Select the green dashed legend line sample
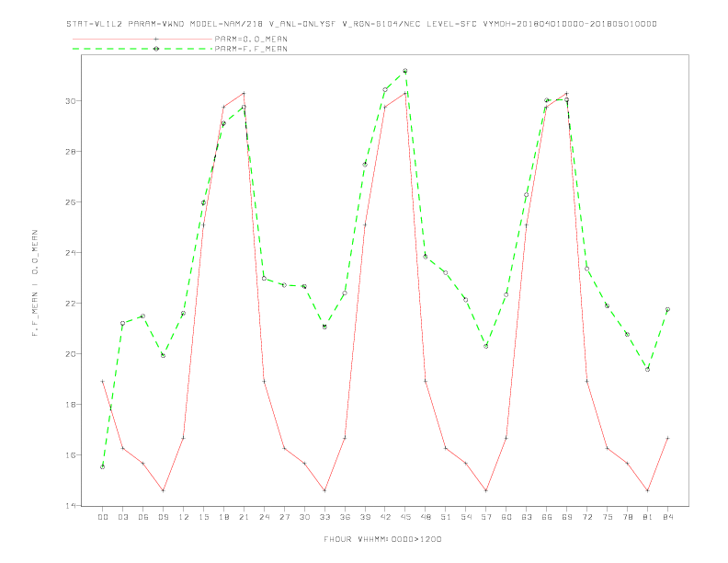728x563 pixels. pos(142,49)
